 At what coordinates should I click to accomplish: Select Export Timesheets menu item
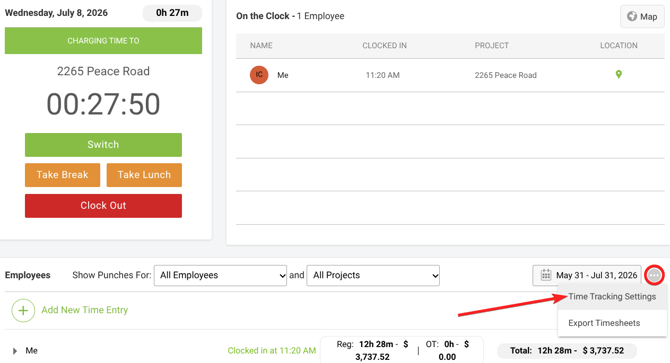pos(604,323)
